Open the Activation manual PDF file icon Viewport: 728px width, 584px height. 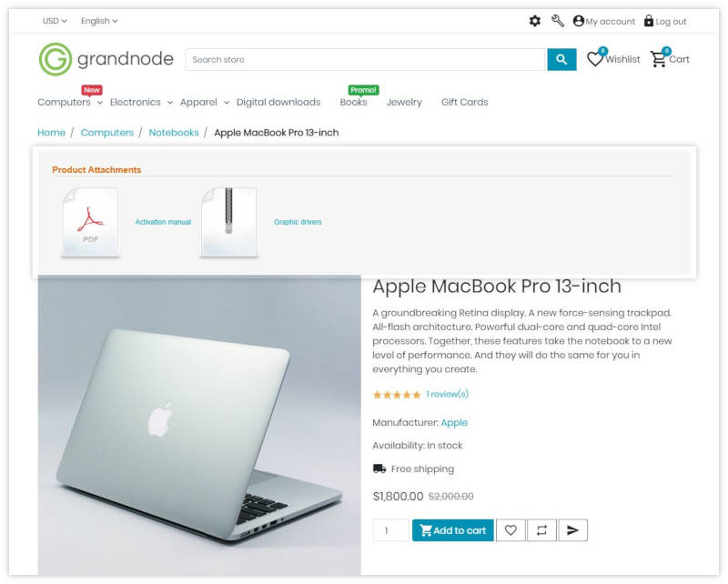(x=90, y=222)
